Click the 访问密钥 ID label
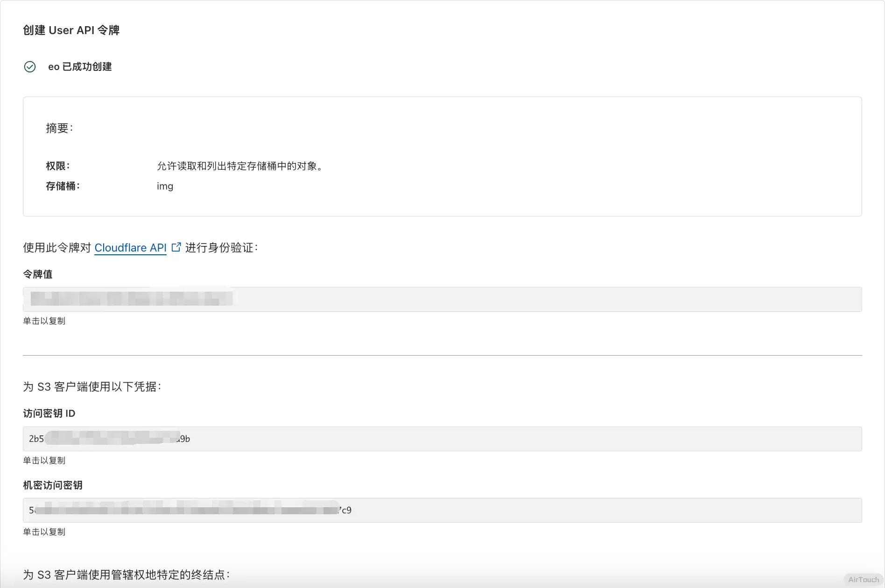The height and width of the screenshot is (588, 885). tap(49, 413)
